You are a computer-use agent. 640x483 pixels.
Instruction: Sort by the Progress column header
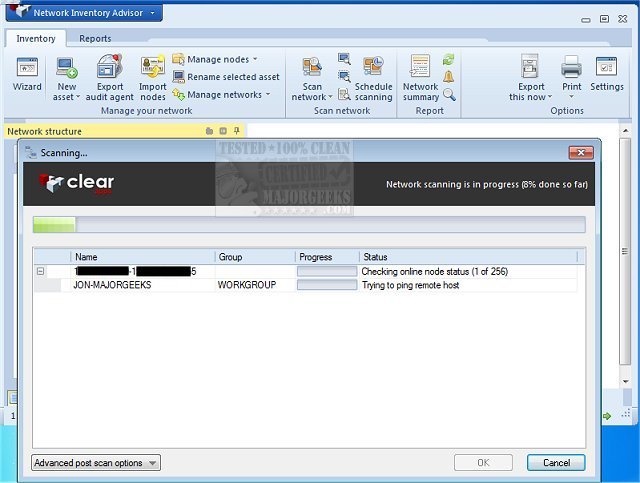tap(327, 257)
